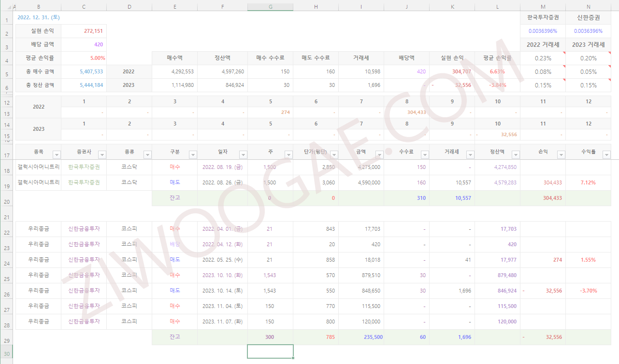Select the "2023 거래세" cell

coord(589,44)
